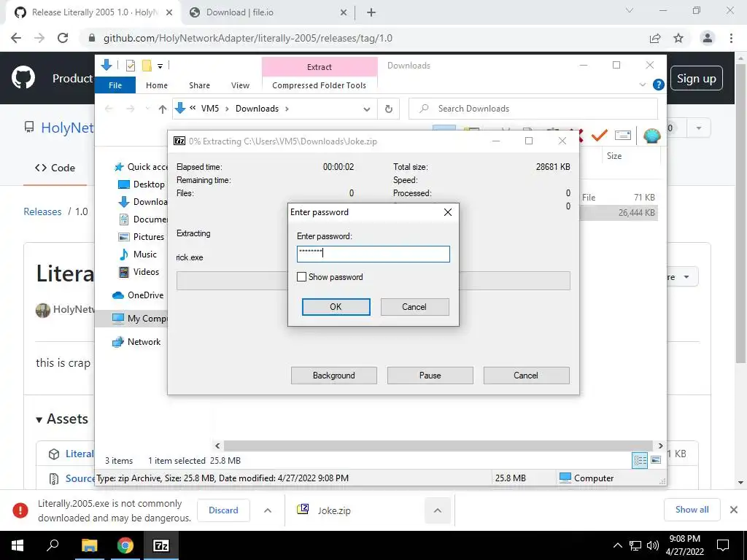Discard the Literally.2005.exe download

(x=223, y=510)
